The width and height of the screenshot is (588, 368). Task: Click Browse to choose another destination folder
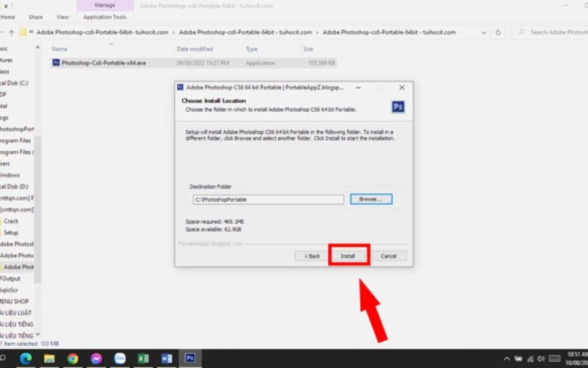[x=371, y=199]
